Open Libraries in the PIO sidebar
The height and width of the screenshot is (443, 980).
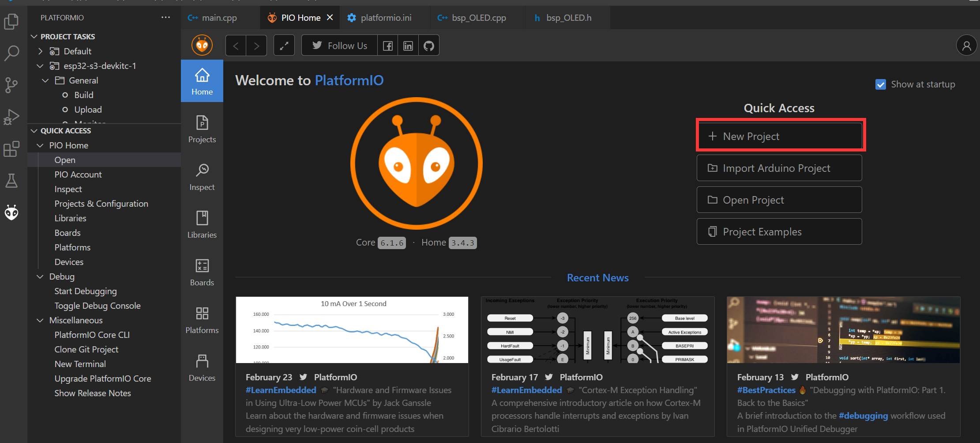pos(202,224)
